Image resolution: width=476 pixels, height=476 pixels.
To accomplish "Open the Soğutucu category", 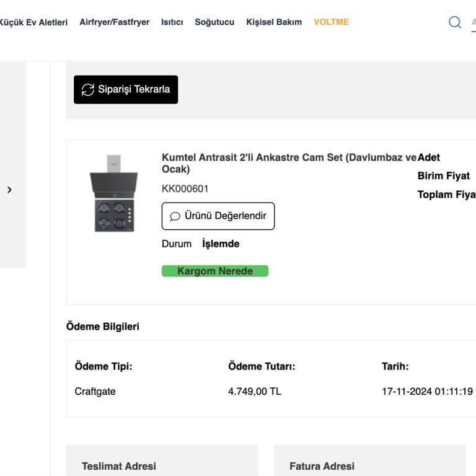I will point(214,22).
